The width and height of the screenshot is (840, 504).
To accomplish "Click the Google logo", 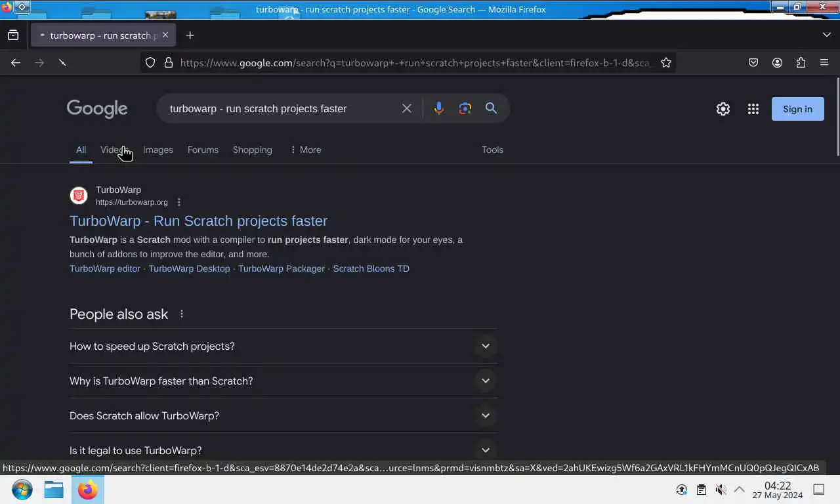I will click(97, 109).
